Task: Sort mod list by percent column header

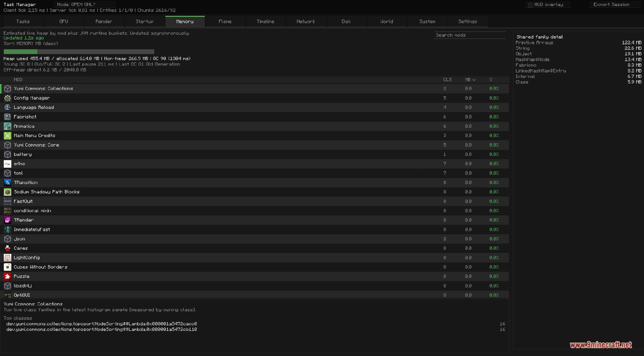Action: pyautogui.click(x=491, y=80)
